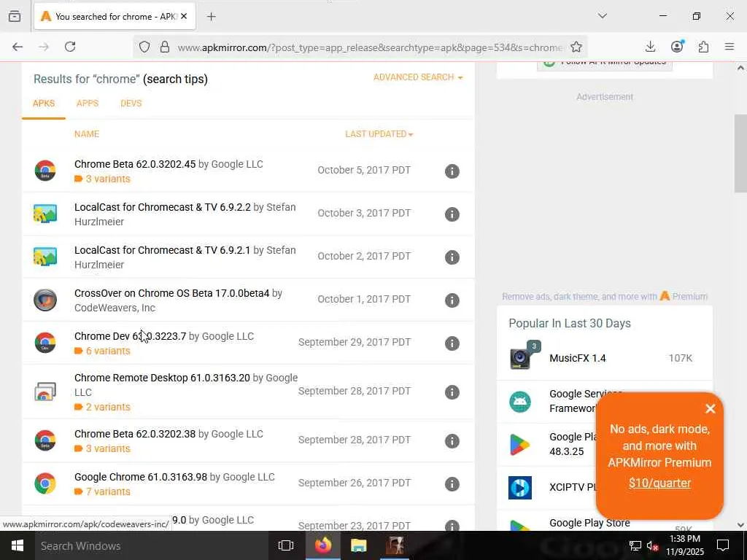Click Chrome Dev app icon
Screen dimensions: 747x560
pos(45,343)
